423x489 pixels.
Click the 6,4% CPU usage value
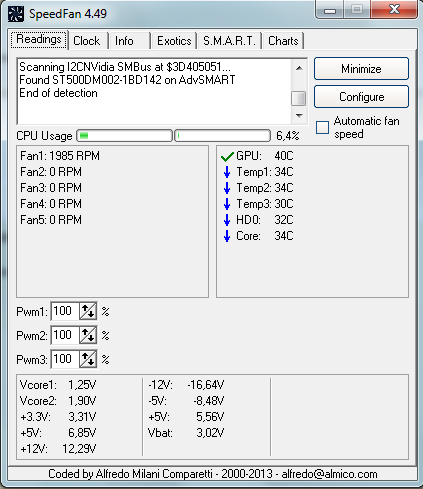pos(288,136)
